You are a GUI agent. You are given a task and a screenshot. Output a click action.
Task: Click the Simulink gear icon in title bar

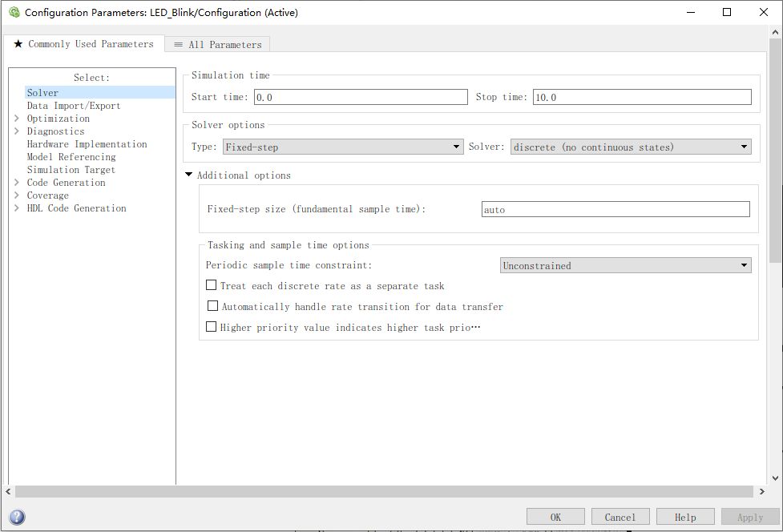(x=14, y=13)
